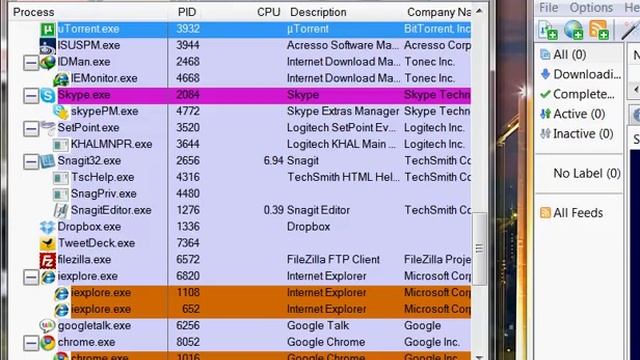The height and width of the screenshot is (360, 640).
Task: Select Dropbox.exe PID 1336
Action: [188, 227]
